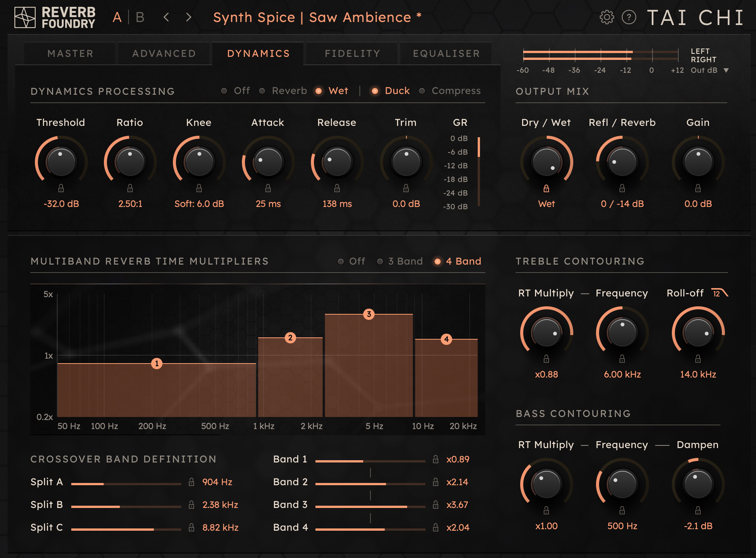Open the Equaliser tab
Screen dimensions: 756x558
[446, 53]
